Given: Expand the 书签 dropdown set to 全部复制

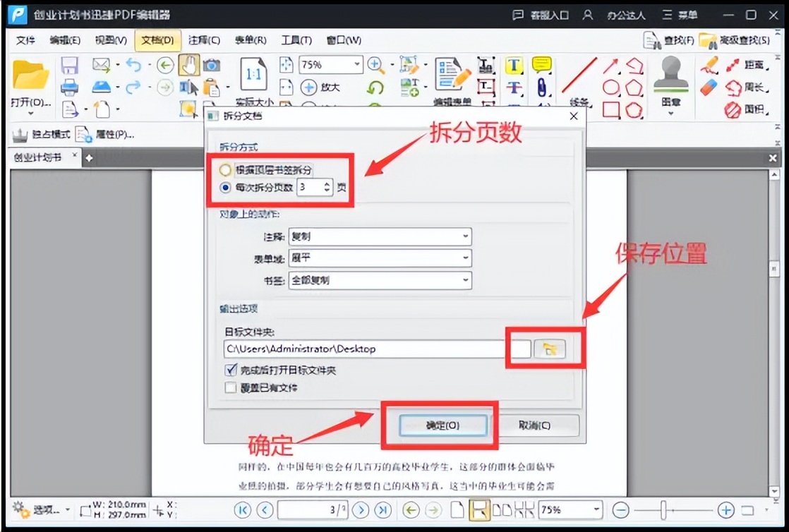Looking at the screenshot, I should coord(466,280).
